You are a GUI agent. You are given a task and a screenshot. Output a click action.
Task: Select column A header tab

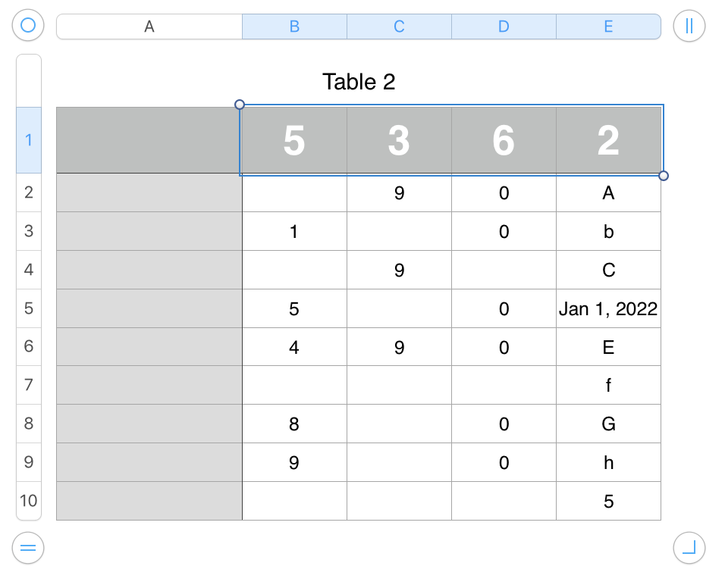pyautogui.click(x=149, y=27)
